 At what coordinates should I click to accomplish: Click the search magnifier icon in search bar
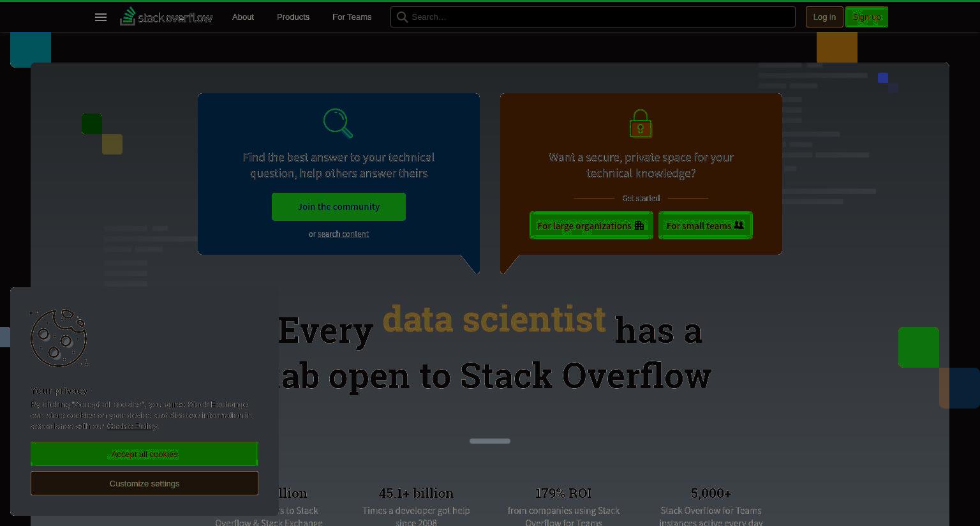pos(402,17)
